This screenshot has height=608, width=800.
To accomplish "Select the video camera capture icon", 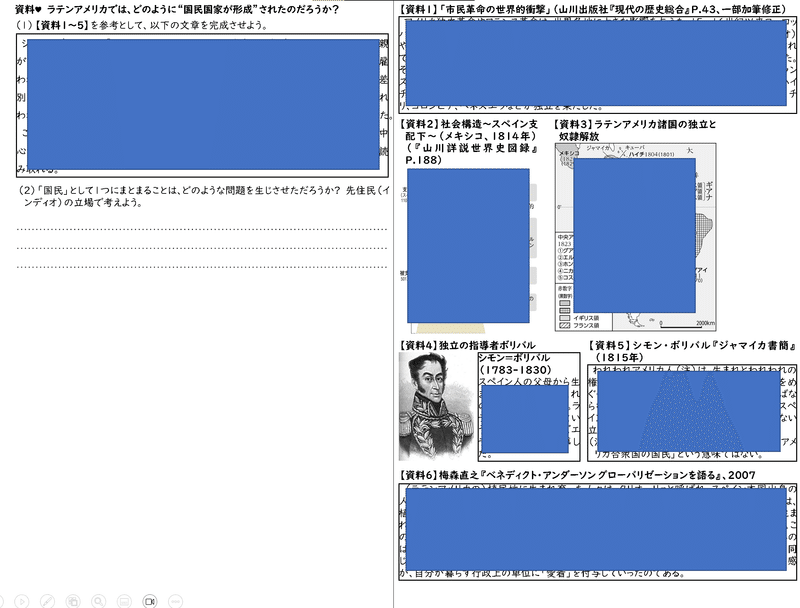I will pyautogui.click(x=149, y=600).
